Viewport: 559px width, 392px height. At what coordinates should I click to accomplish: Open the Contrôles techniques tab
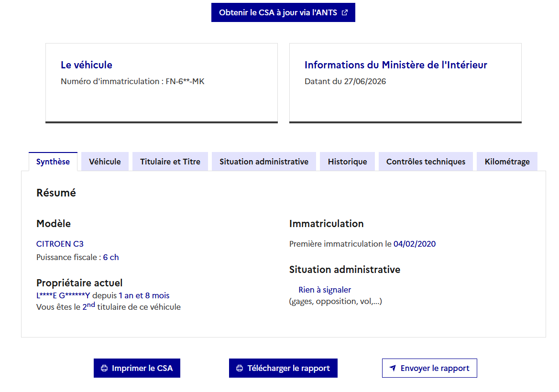coord(426,162)
